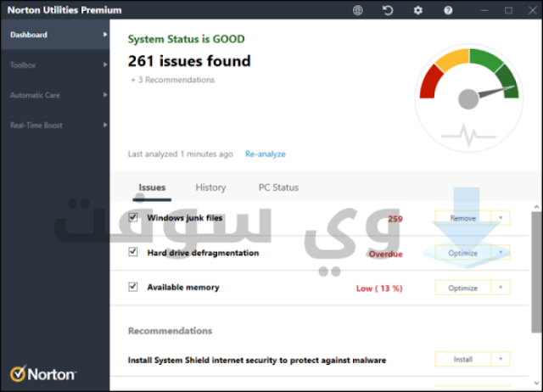
Task: Select Dashboard in the sidebar
Action: point(55,34)
